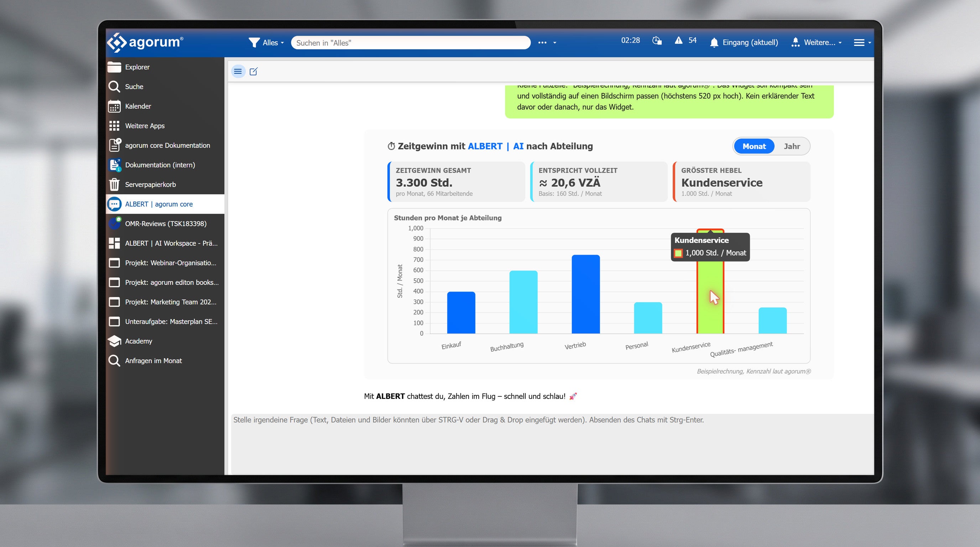Open Explorer in the sidebar
This screenshot has width=980, height=547.
[x=165, y=67]
